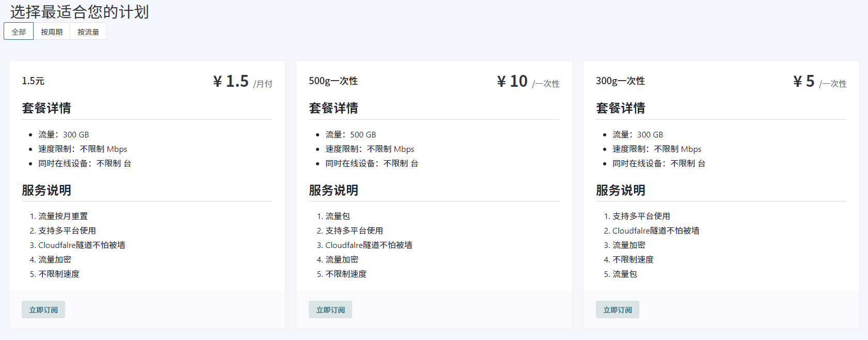Click the ¥ 1.5 monthly price
Image resolution: width=868 pixels, height=340 pixels.
[231, 81]
